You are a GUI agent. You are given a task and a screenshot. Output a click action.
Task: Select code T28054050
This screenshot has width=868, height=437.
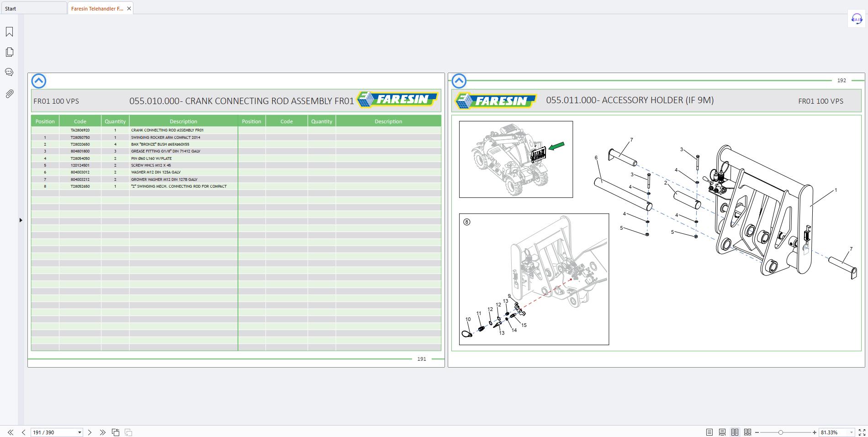[x=80, y=158]
